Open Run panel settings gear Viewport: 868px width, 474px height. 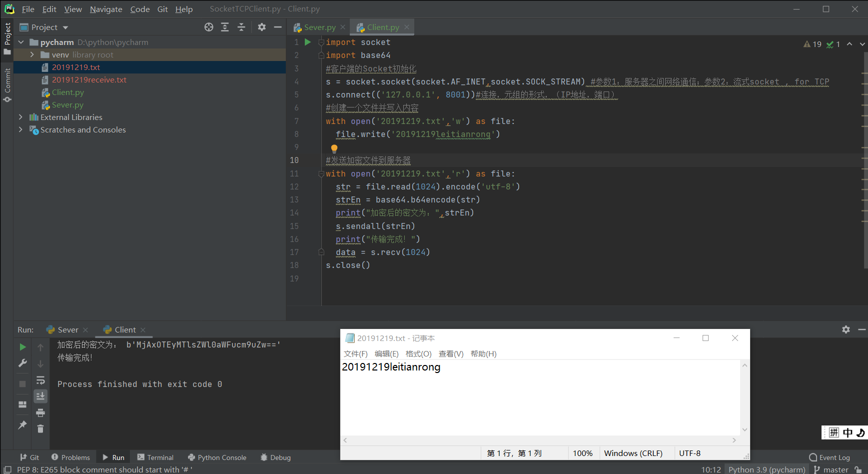[846, 329]
